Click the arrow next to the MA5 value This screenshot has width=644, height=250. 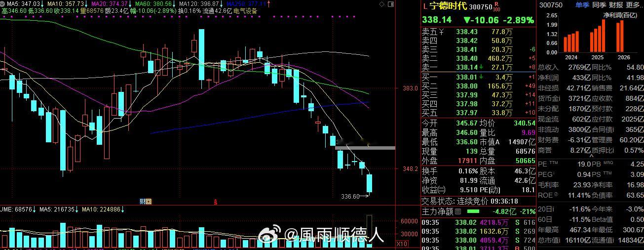coord(41,4)
